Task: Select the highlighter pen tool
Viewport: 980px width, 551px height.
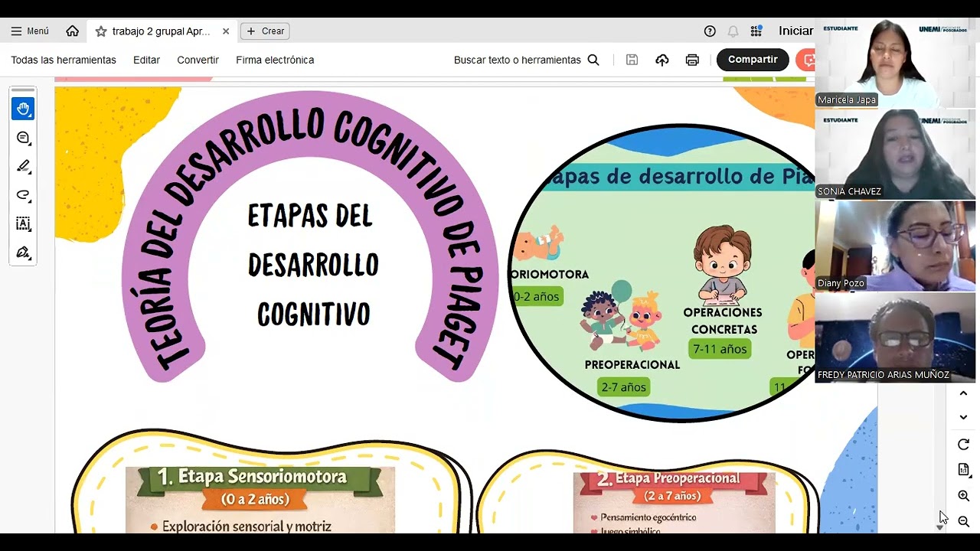Action: tap(23, 166)
